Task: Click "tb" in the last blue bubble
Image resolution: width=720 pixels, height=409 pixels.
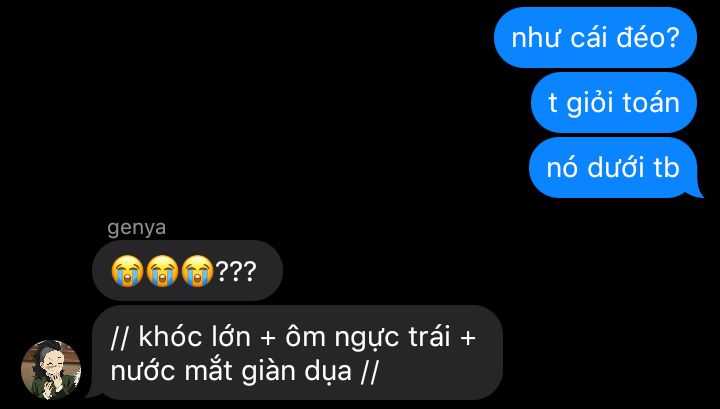Action: 666,168
